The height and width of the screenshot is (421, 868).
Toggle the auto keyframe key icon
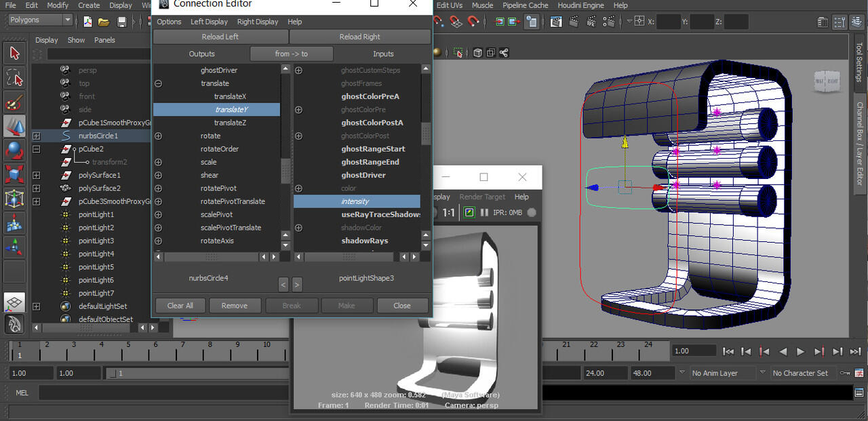click(845, 373)
